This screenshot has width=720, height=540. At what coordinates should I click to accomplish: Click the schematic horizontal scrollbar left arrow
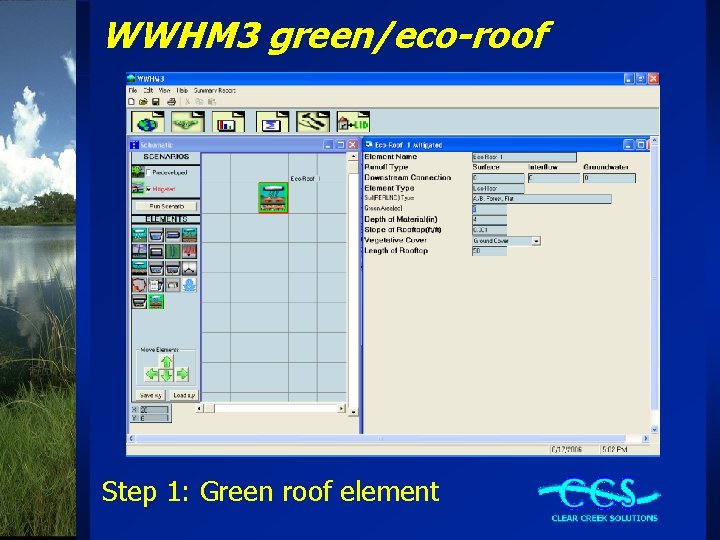tap(199, 408)
